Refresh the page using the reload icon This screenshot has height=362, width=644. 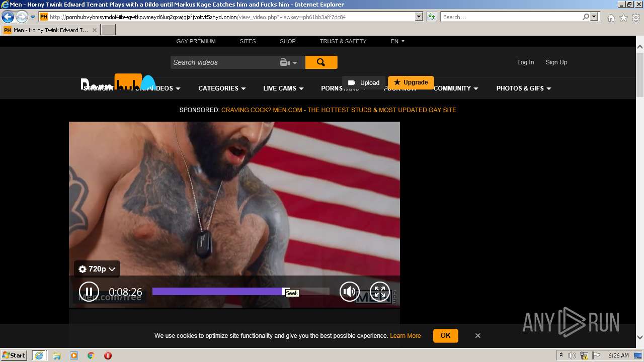(x=432, y=17)
